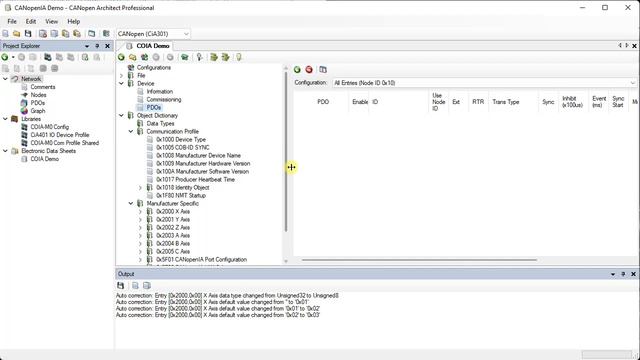Collapse the Electronic Data Sheets node

click(5, 151)
